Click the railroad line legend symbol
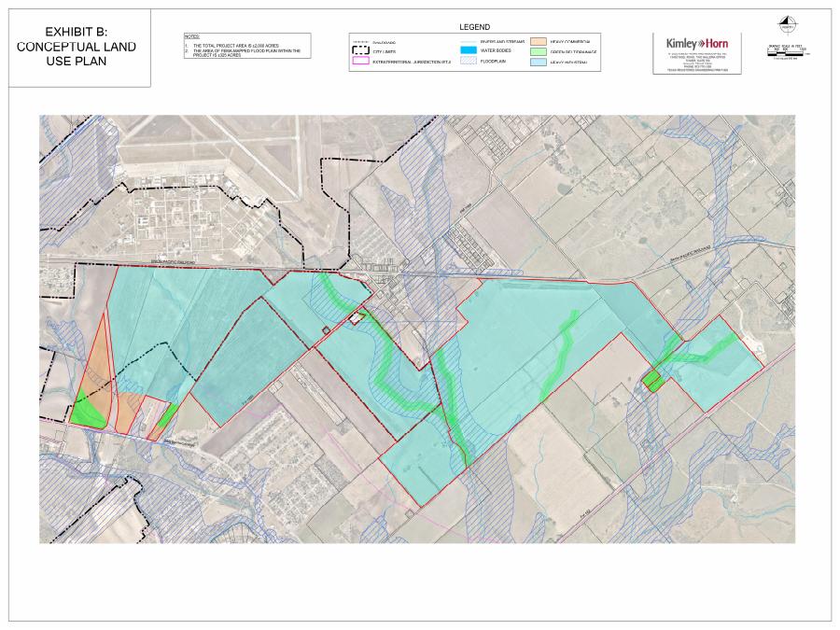This screenshot has height=630, width=840. point(361,42)
